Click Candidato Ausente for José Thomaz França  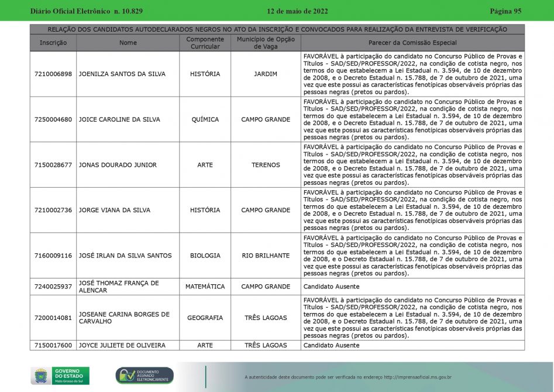tap(331, 287)
